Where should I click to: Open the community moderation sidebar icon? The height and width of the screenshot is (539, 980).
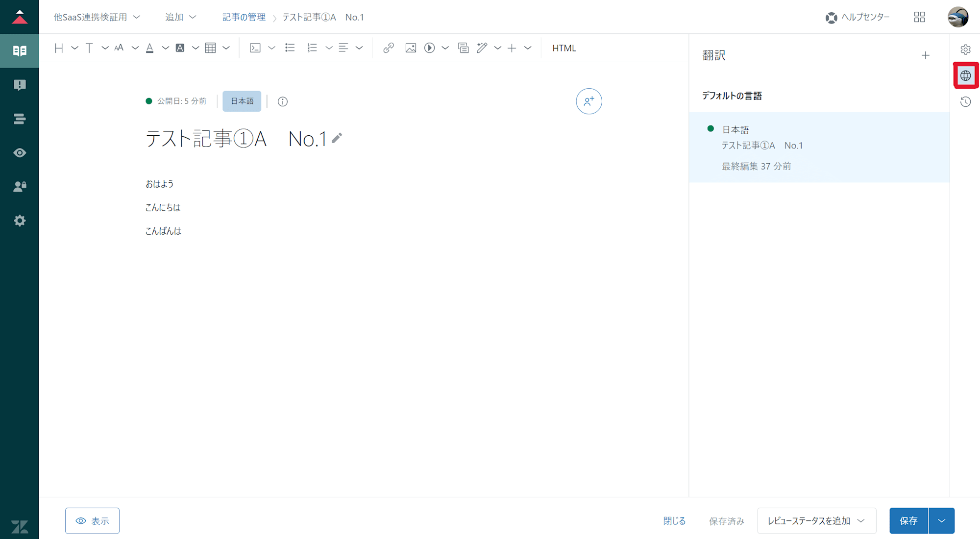[x=20, y=85]
